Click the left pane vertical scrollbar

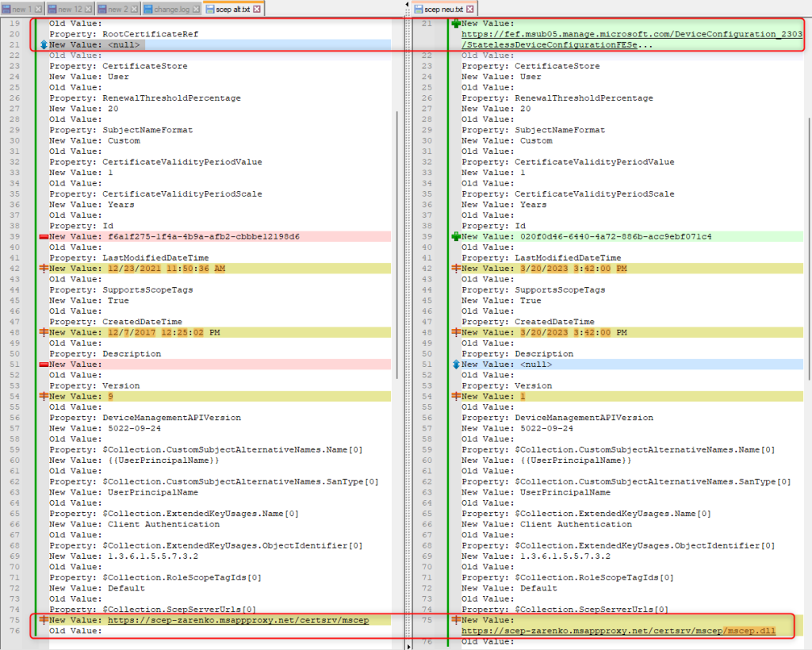click(x=397, y=244)
